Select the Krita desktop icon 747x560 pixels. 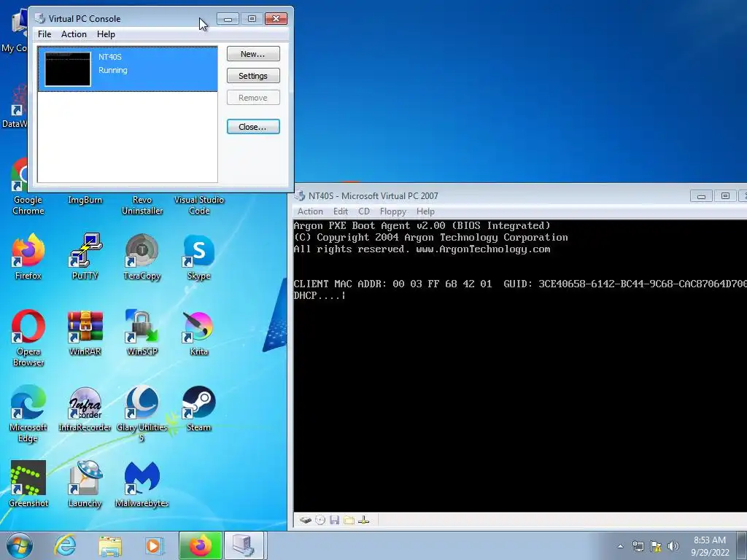pyautogui.click(x=198, y=332)
